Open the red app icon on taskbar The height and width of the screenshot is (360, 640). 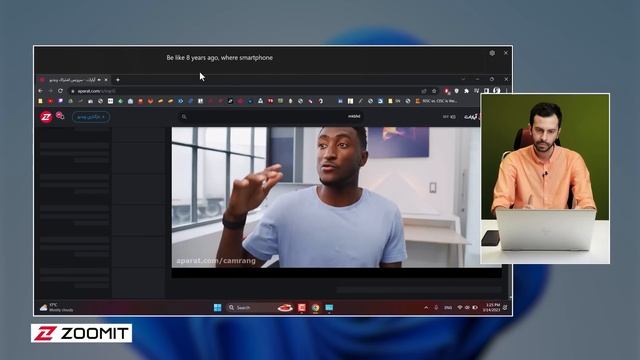pos(302,307)
